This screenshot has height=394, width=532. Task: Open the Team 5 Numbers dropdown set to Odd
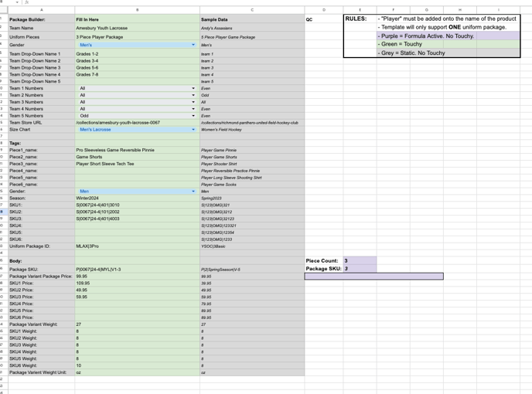pyautogui.click(x=193, y=116)
